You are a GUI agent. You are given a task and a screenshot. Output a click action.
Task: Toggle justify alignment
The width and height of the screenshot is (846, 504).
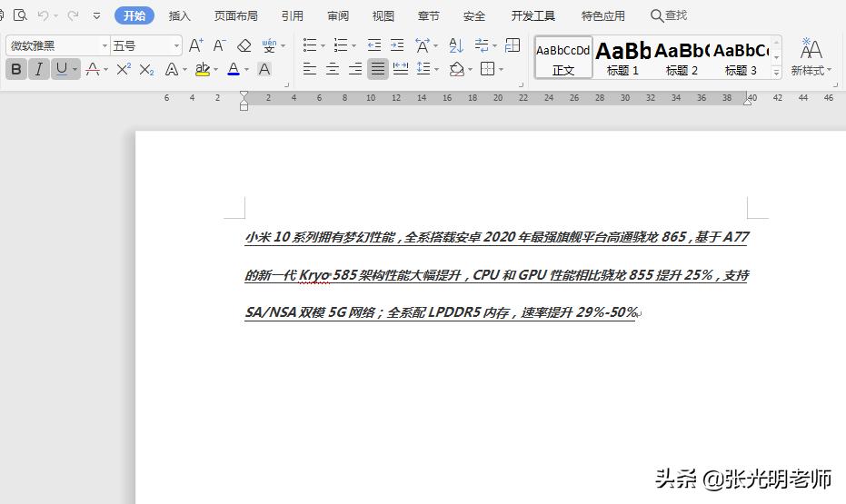coord(378,69)
